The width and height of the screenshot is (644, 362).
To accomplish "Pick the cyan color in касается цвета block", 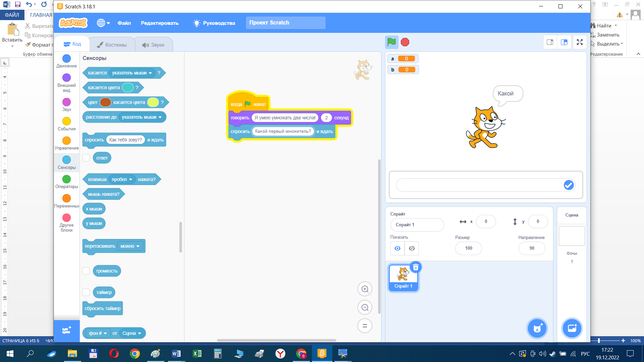I will pos(128,87).
